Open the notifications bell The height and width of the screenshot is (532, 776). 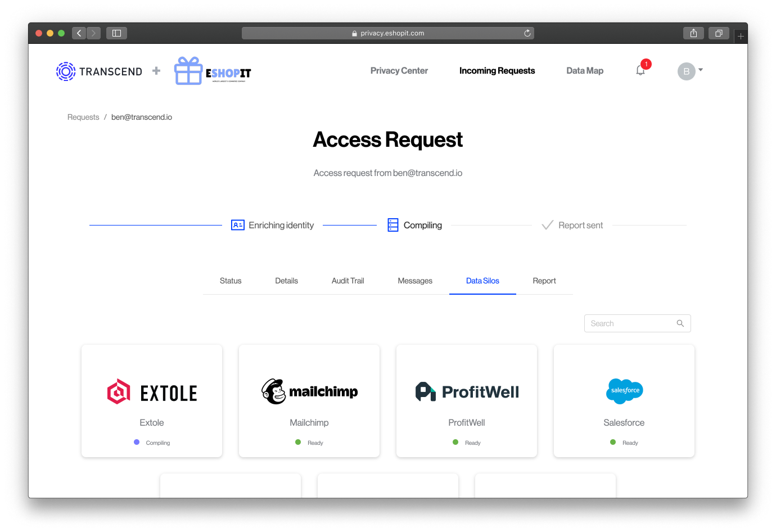640,70
